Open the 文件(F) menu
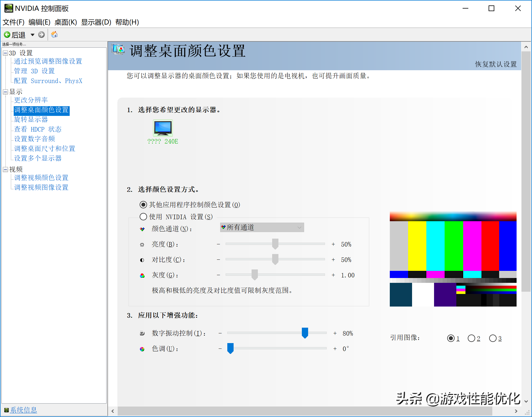The height and width of the screenshot is (417, 532). [x=13, y=22]
